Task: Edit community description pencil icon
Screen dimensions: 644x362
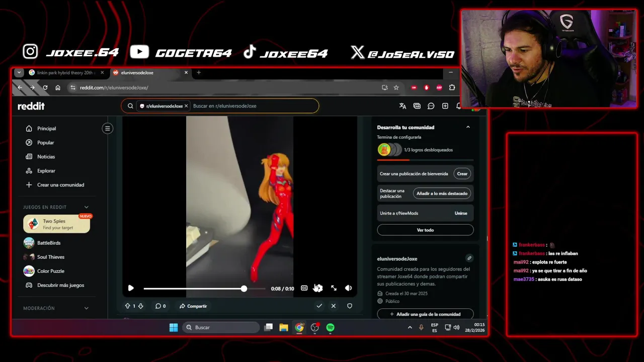Action: (469, 258)
